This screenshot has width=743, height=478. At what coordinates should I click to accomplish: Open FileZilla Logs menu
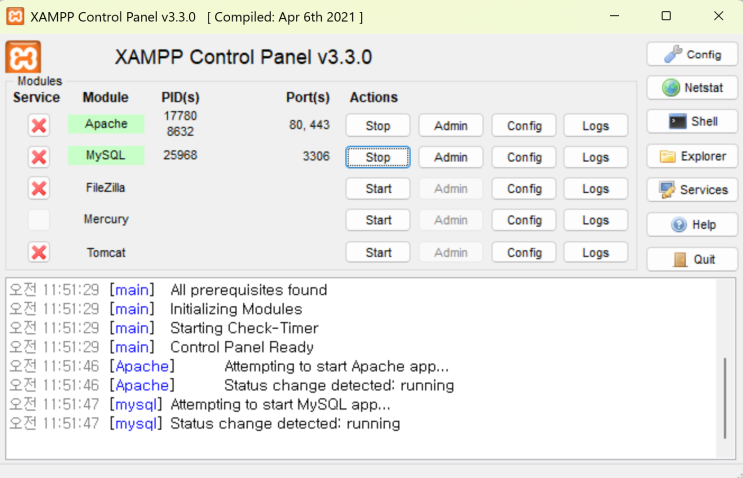coord(596,189)
